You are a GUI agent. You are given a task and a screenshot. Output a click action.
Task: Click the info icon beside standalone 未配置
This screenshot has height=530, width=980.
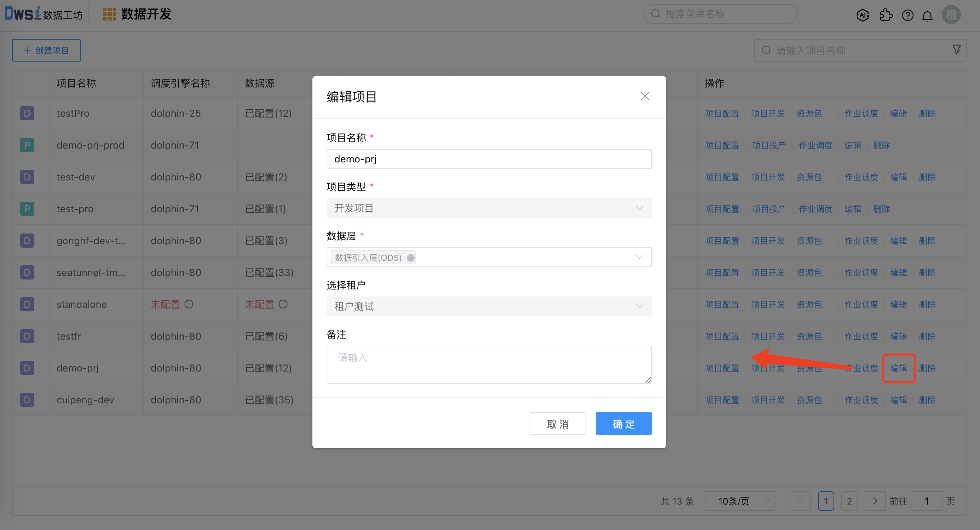(189, 304)
